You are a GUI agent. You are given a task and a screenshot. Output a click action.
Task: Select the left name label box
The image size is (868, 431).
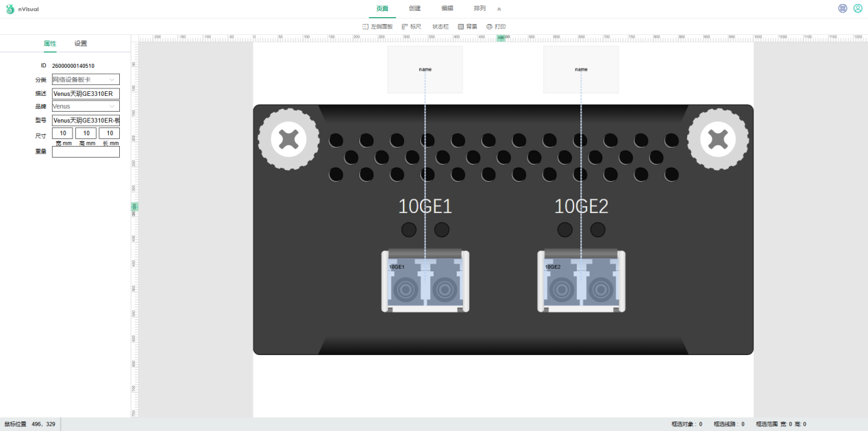(425, 69)
